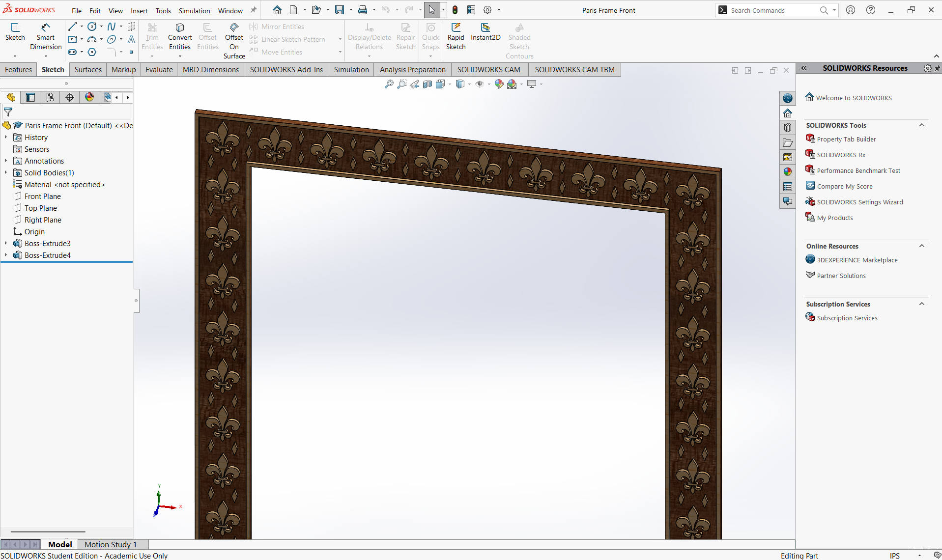Click the IPS unit system status
The height and width of the screenshot is (560, 942).
[894, 556]
